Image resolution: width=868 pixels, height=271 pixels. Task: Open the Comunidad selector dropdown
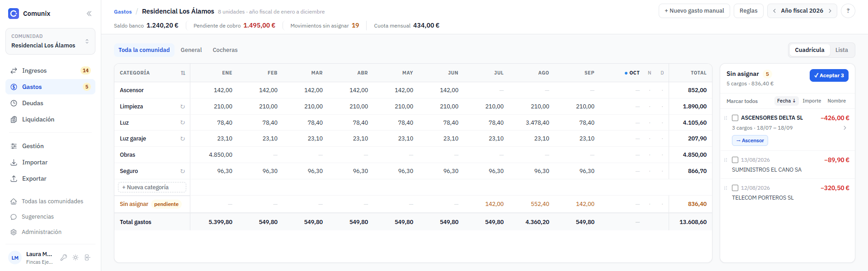click(50, 41)
